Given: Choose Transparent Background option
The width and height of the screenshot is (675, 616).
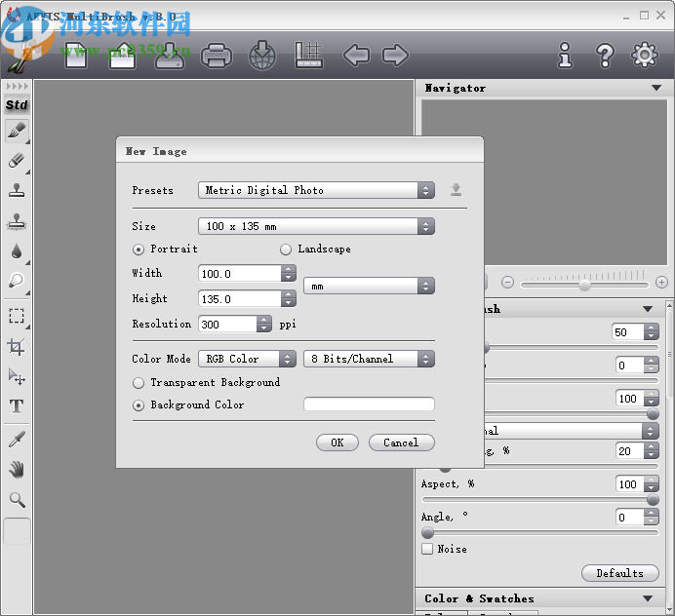Looking at the screenshot, I should (139, 383).
